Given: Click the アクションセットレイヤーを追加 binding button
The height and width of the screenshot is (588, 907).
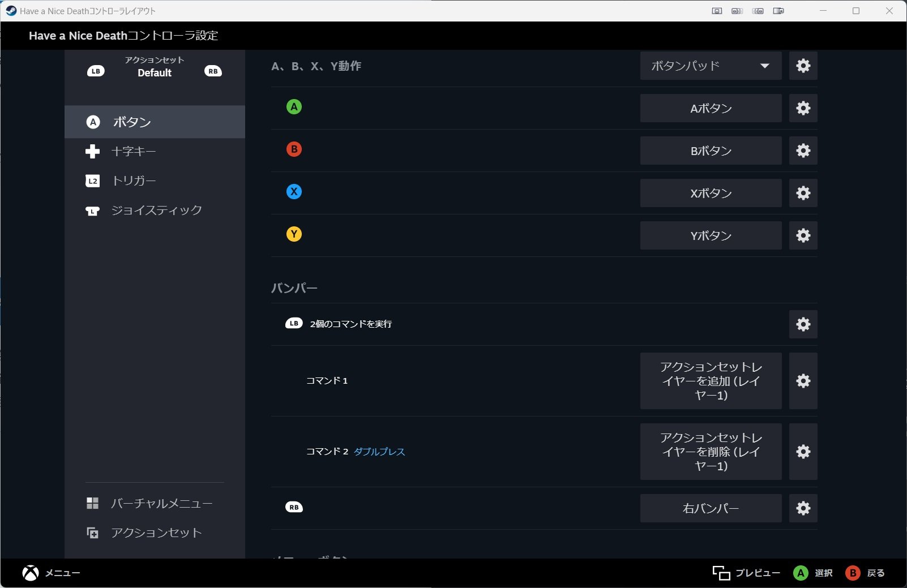Looking at the screenshot, I should tap(711, 381).
